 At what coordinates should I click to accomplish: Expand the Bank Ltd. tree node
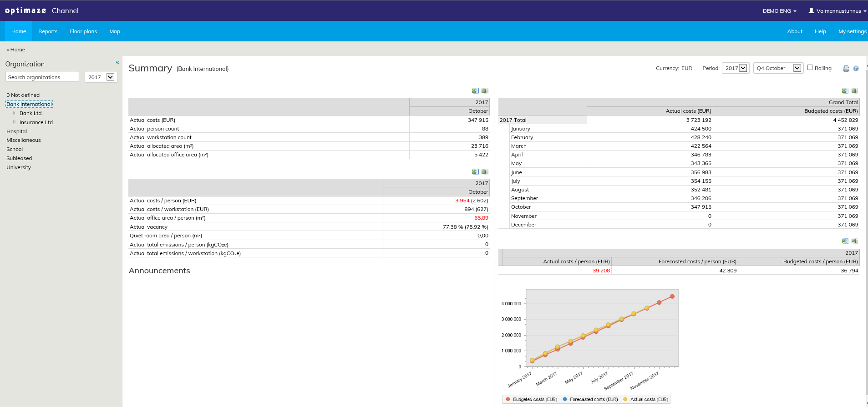tap(15, 113)
